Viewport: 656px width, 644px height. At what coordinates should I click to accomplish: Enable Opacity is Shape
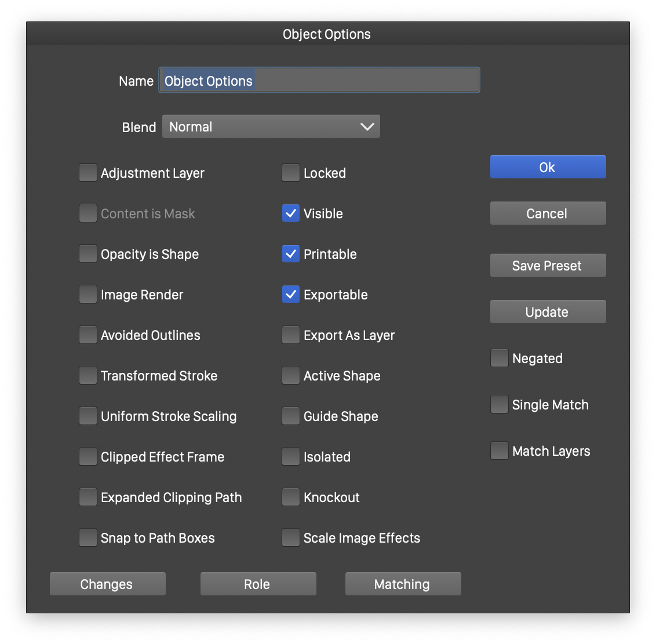coord(88,254)
